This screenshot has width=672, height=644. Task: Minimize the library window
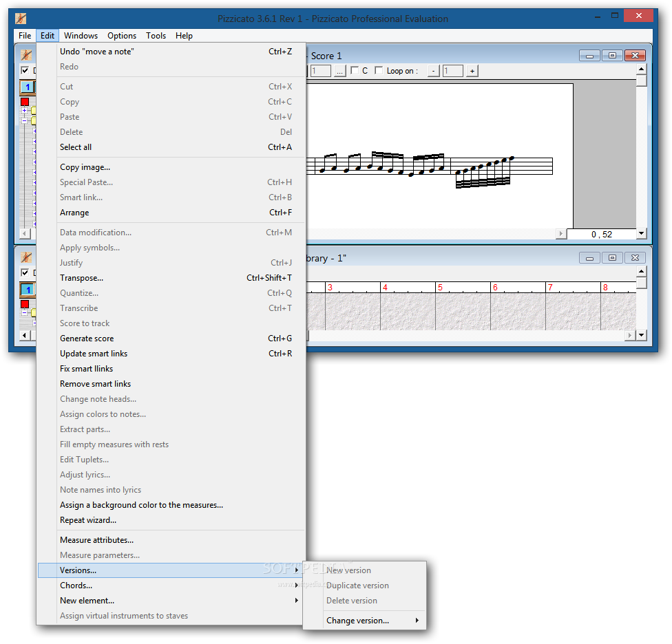pos(589,258)
